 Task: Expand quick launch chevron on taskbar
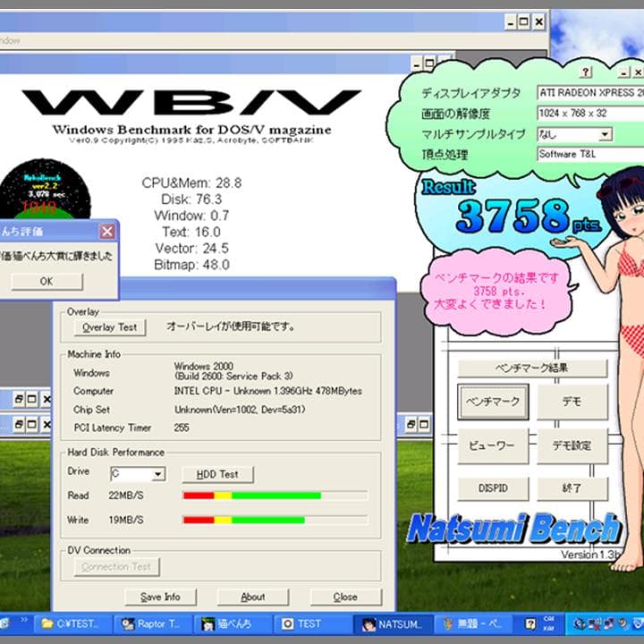pyautogui.click(x=24, y=619)
